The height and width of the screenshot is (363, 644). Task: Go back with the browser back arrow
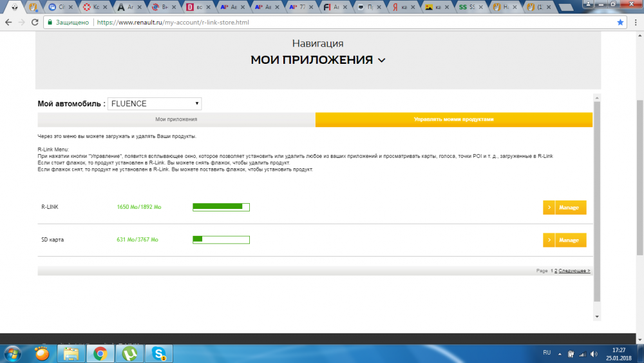pyautogui.click(x=8, y=22)
